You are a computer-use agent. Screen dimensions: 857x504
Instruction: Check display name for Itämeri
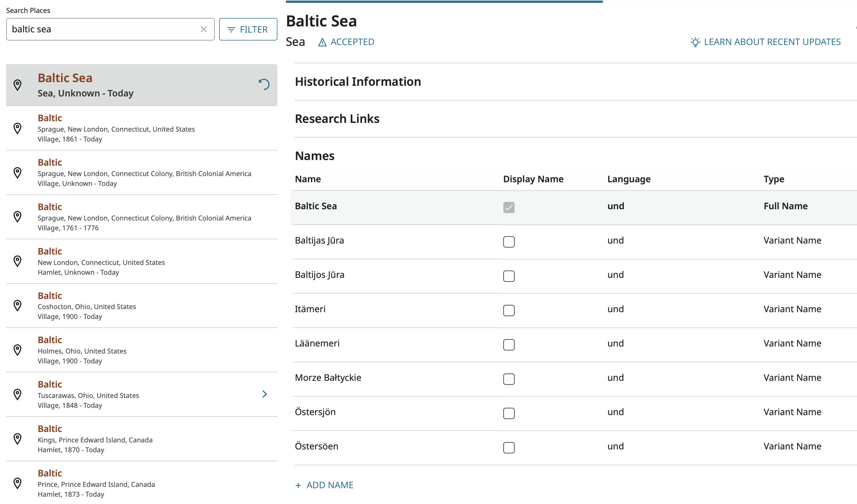pos(509,310)
